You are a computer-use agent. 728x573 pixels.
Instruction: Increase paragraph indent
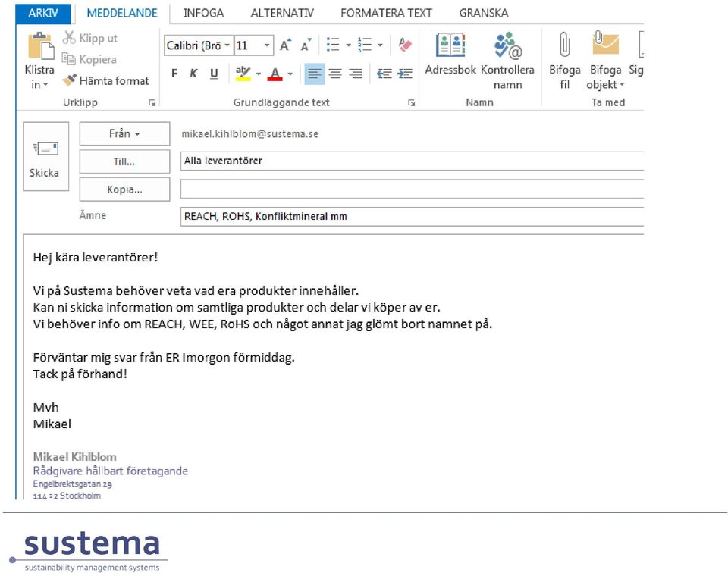pos(405,74)
